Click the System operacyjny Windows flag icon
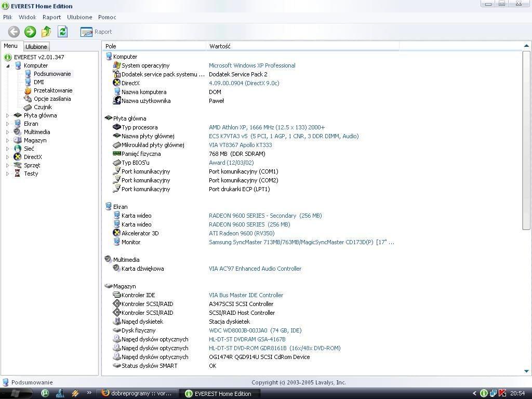 coord(117,65)
